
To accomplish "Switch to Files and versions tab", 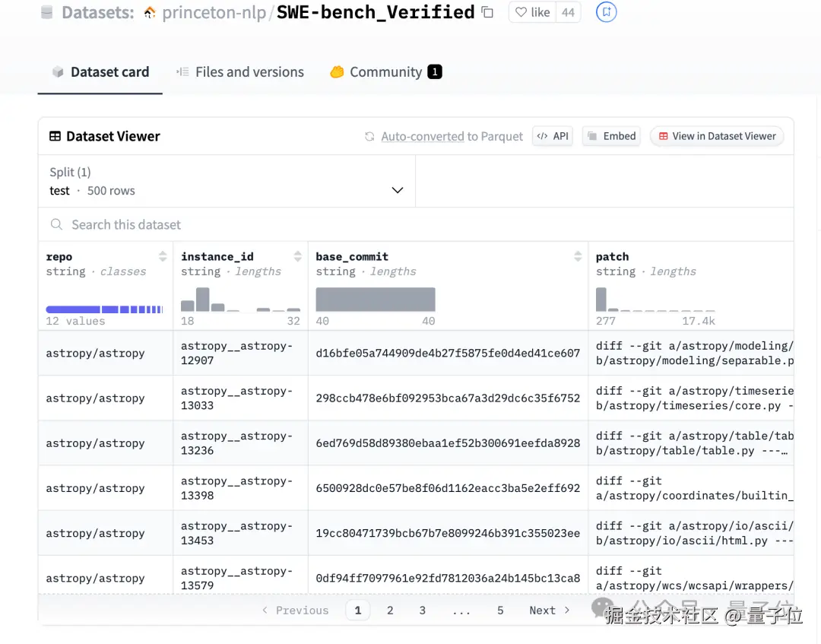I will coord(240,72).
